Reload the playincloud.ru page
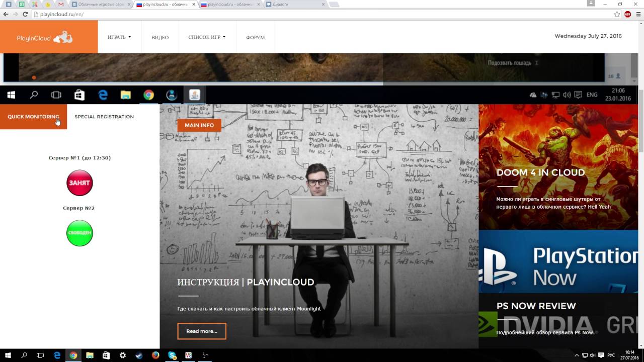This screenshot has width=644, height=362. 26,14
